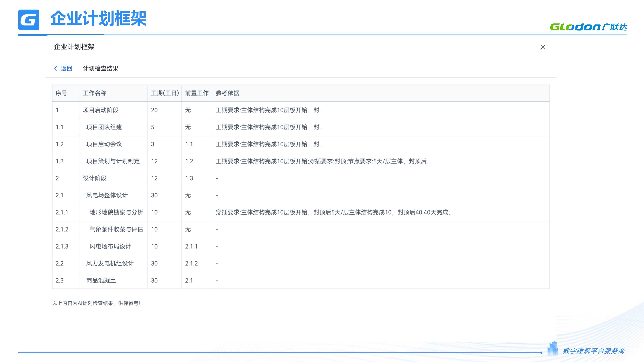Click the 工期(工日) column header
Viewport: 644px width, 362px height.
coord(165,93)
